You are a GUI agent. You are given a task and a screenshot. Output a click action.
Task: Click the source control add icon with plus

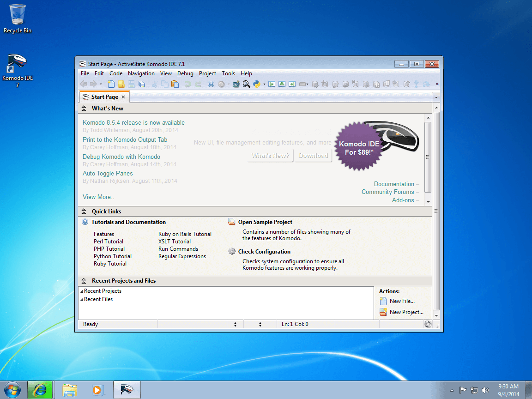click(325, 84)
